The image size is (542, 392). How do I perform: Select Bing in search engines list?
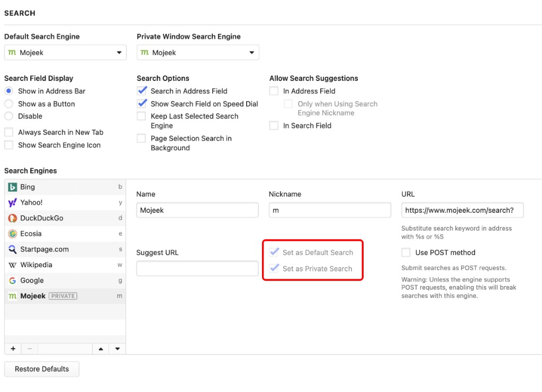(65, 187)
